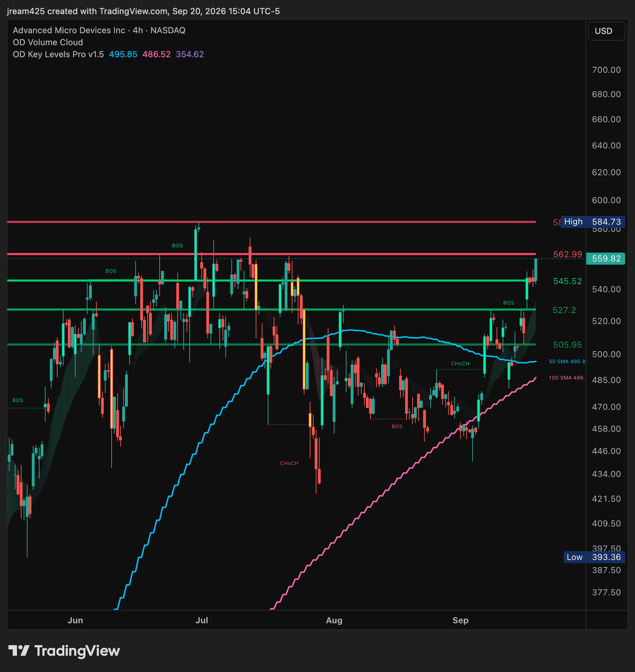Viewport: 635px width, 672px height.
Task: Click the Jun label on time axis
Action: pyautogui.click(x=75, y=620)
